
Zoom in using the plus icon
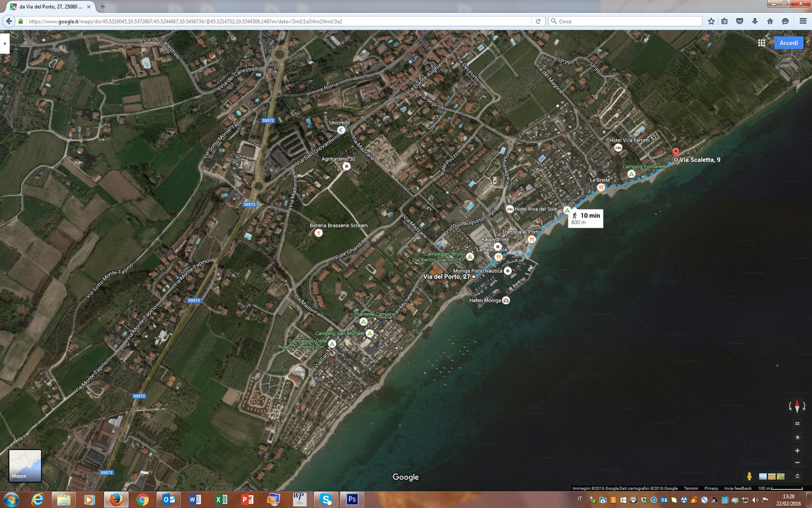coord(797,450)
